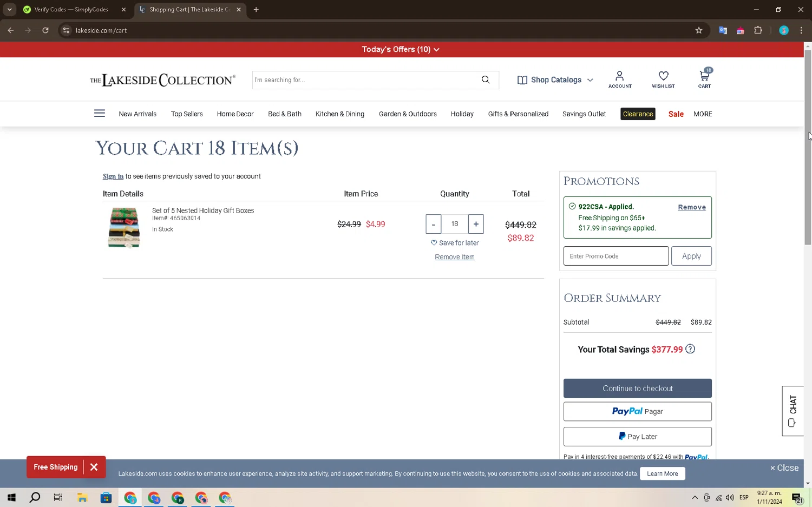Open Set of 5 Nested Holiday Gift Boxes
Image resolution: width=812 pixels, height=507 pixels.
pos(203,210)
